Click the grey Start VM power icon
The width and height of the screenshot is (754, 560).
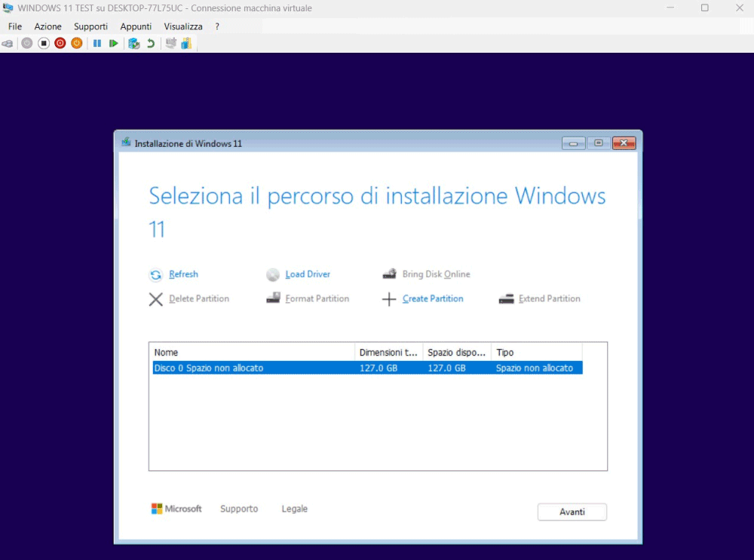coord(27,43)
